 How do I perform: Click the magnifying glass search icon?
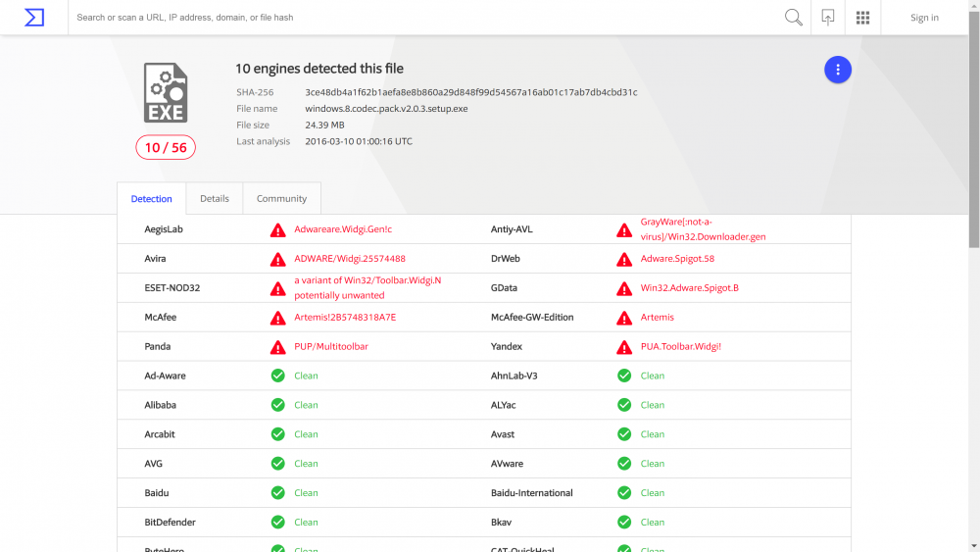tap(793, 18)
